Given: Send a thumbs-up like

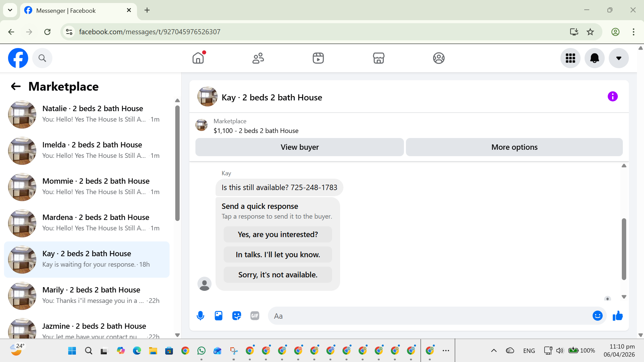Looking at the screenshot, I should [618, 316].
